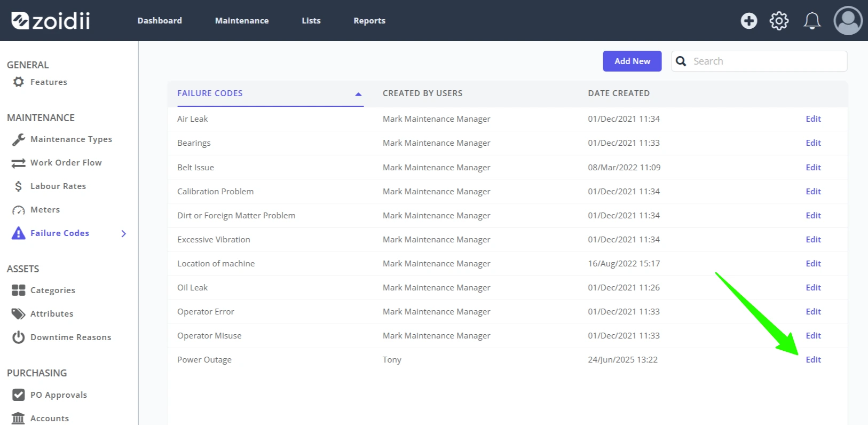Select the Power Outage row name

pyautogui.click(x=204, y=360)
